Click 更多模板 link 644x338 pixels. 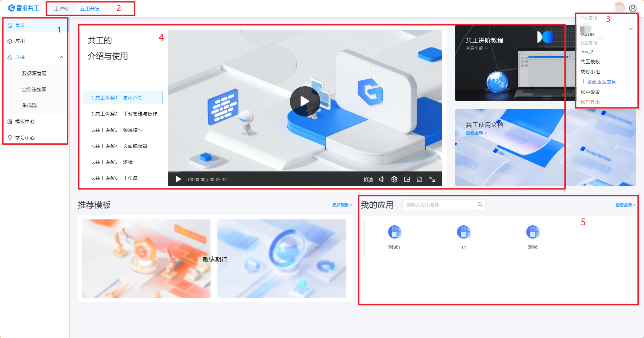click(342, 205)
